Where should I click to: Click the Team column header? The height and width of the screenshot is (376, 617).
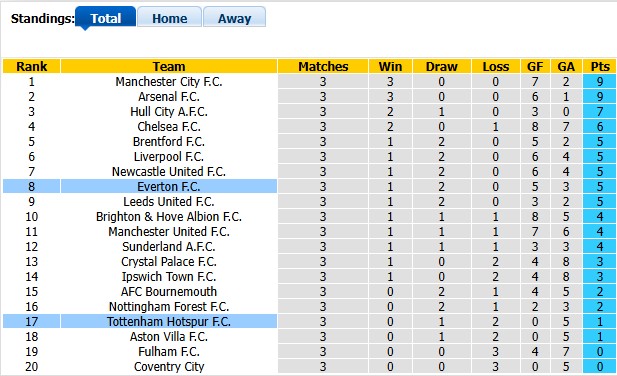pyautogui.click(x=169, y=66)
